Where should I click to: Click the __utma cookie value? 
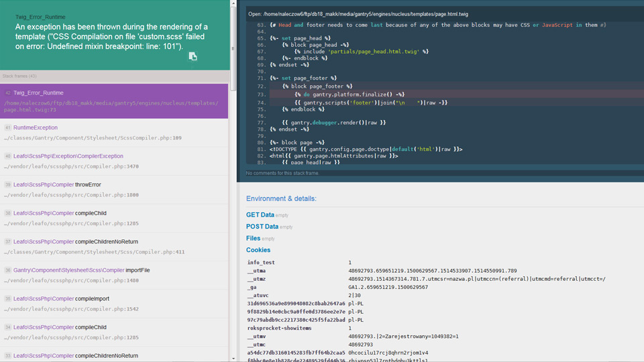(x=433, y=271)
